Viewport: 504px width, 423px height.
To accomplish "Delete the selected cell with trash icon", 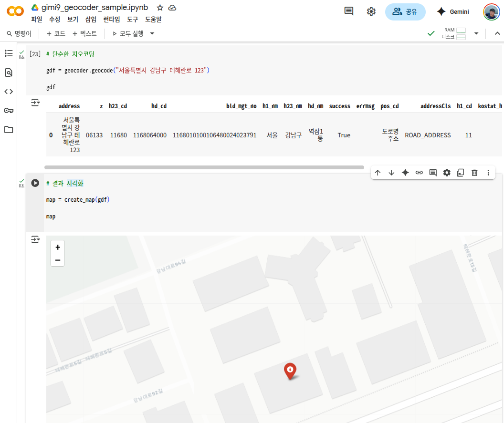I will tap(474, 173).
